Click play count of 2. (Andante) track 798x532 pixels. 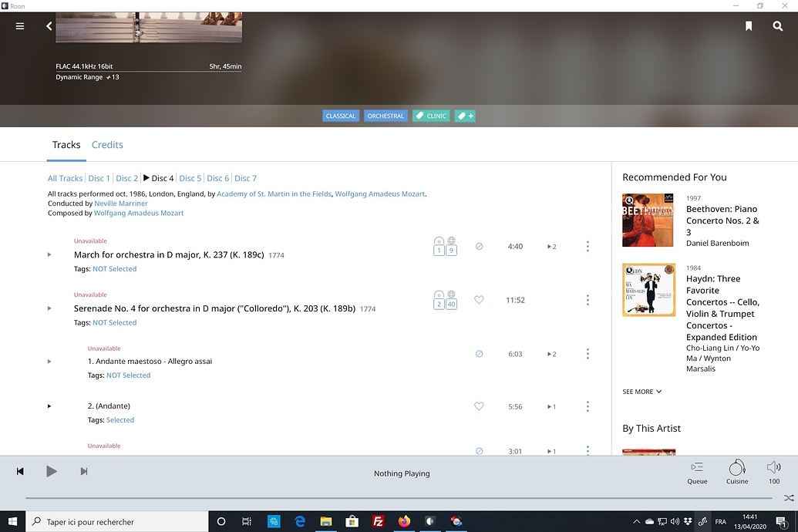[552, 407]
